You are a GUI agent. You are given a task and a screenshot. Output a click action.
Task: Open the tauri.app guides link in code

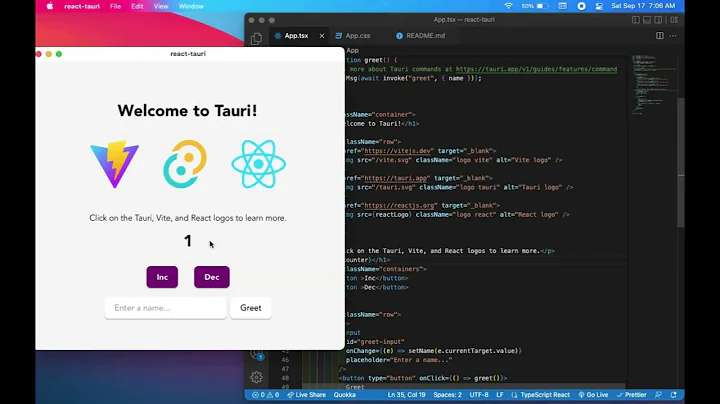pos(536,69)
